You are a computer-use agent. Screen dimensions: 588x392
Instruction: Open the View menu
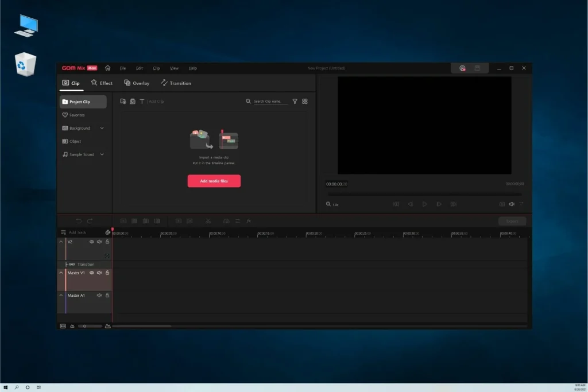174,68
